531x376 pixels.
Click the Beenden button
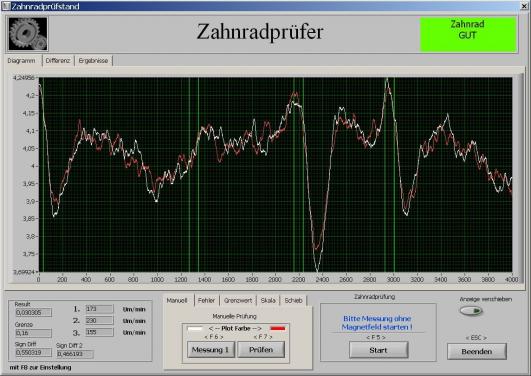(x=477, y=351)
